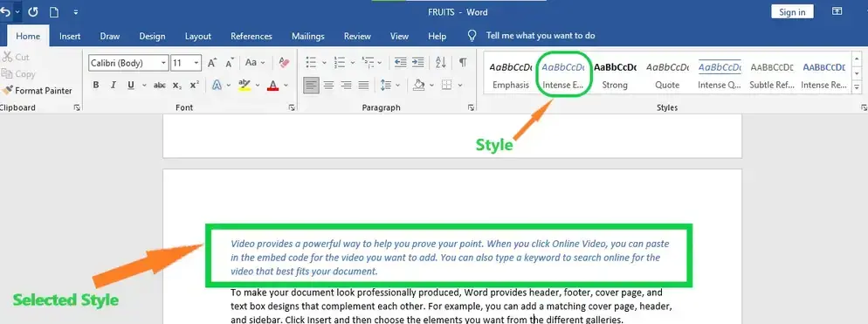
Task: Toggle Italic formatting
Action: [114, 86]
